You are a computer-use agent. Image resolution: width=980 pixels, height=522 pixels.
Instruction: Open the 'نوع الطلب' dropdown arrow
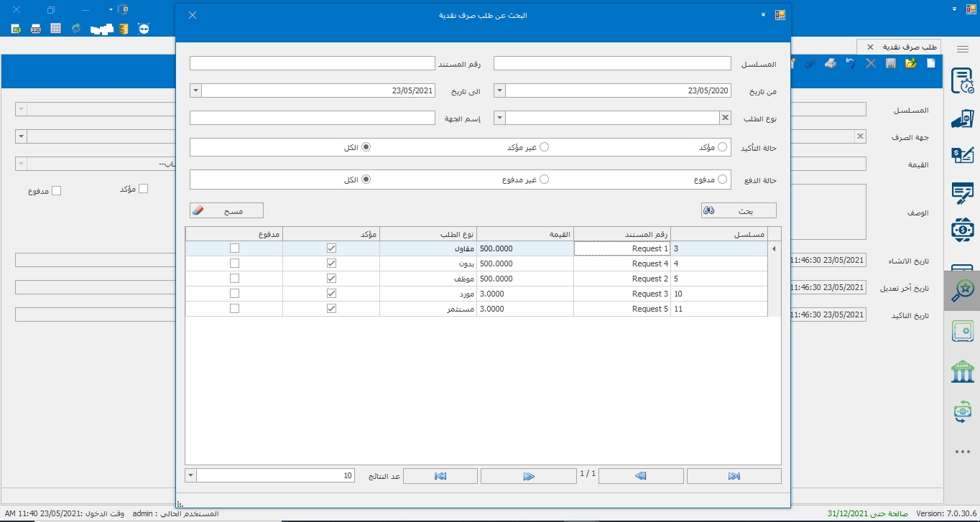tap(500, 118)
